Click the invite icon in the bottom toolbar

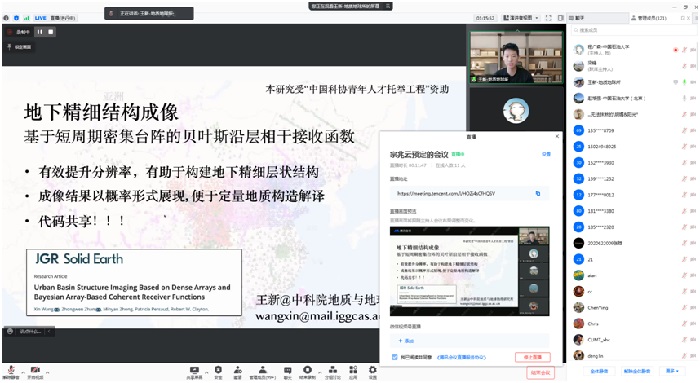(x=238, y=373)
